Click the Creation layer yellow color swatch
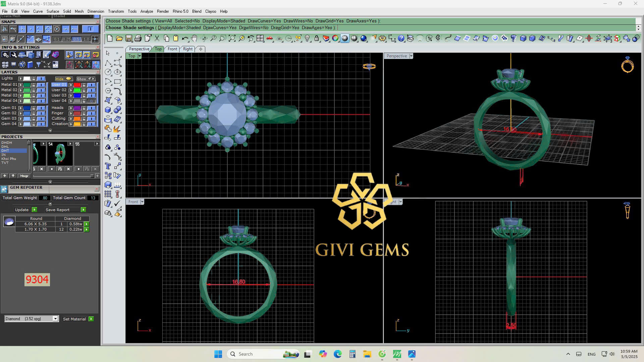The image size is (644, 362). pyautogui.click(x=77, y=124)
